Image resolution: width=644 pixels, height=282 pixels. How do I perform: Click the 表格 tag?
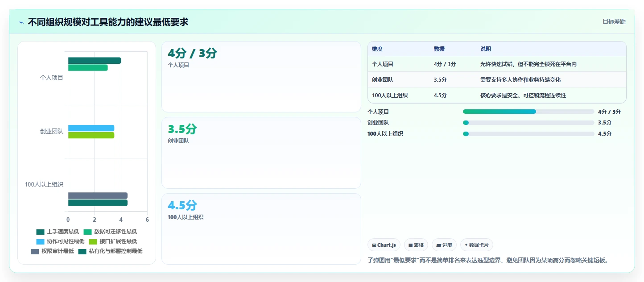416,245
